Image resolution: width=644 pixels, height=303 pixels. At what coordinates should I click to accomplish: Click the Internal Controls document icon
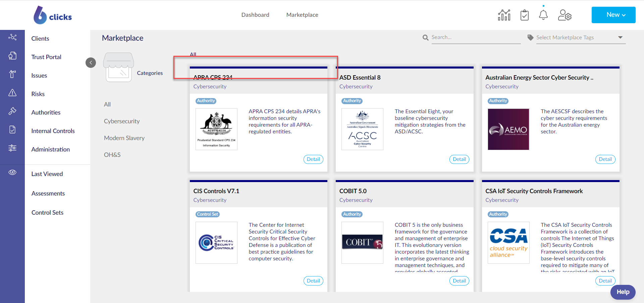pos(12,130)
